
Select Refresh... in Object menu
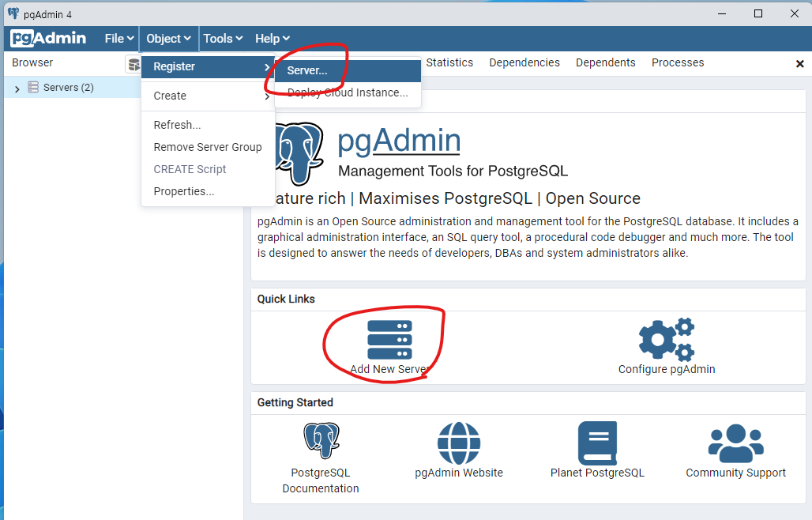tap(208, 125)
